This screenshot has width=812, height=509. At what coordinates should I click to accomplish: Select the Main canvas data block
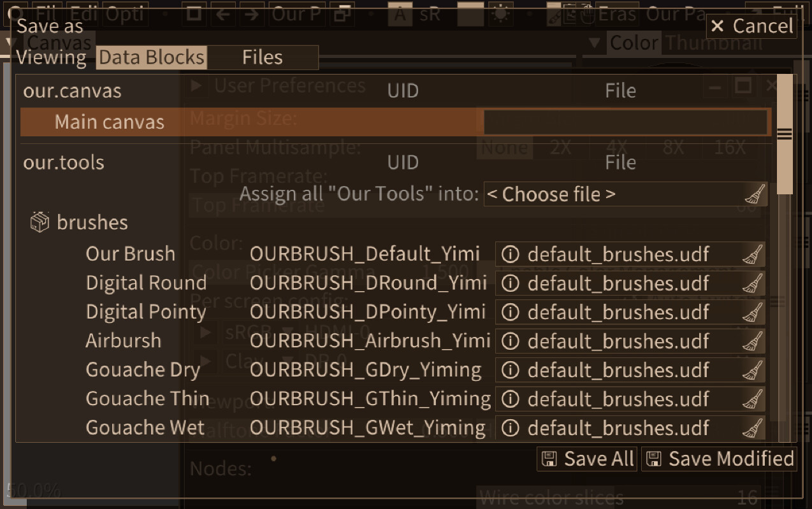click(x=110, y=122)
